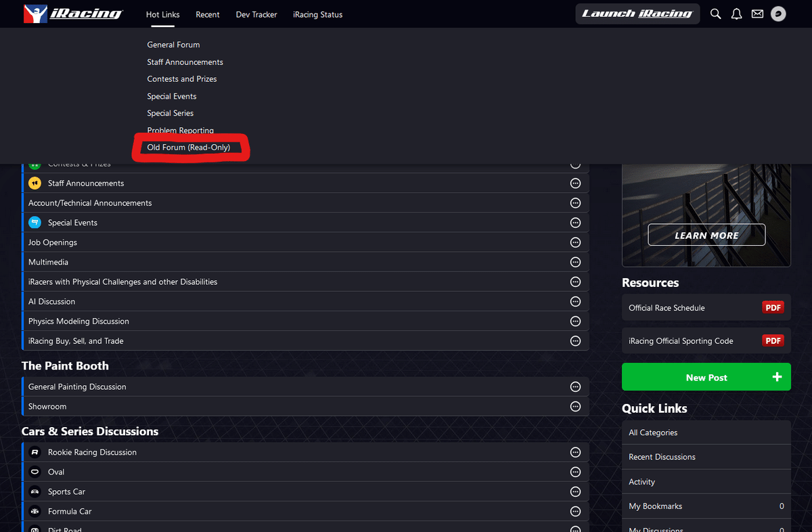This screenshot has width=812, height=532.
Task: Click the LEARN MORE banner button
Action: coord(706,235)
